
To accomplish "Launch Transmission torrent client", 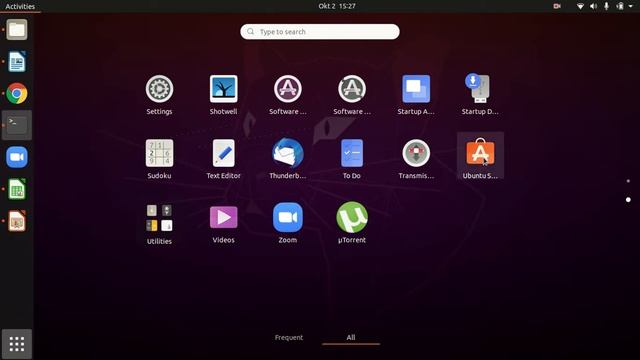I will pyautogui.click(x=416, y=153).
